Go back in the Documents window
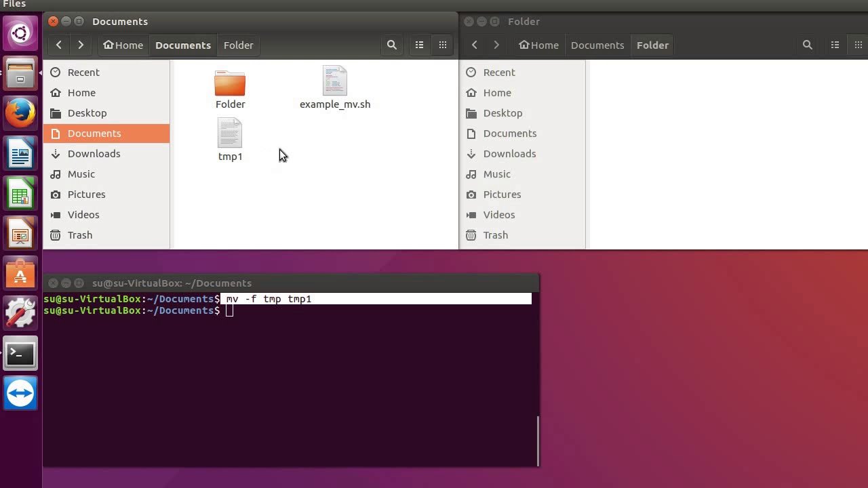Screen dimensions: 868x488 click(59, 45)
